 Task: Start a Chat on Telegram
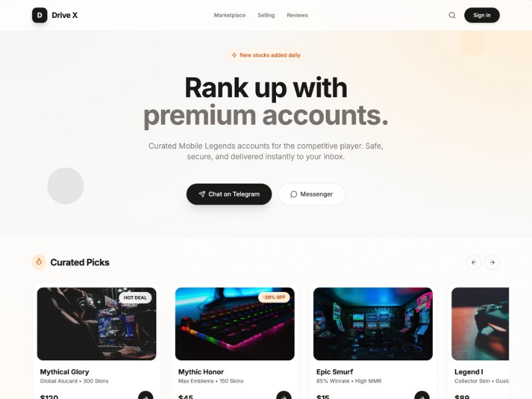pos(229,194)
